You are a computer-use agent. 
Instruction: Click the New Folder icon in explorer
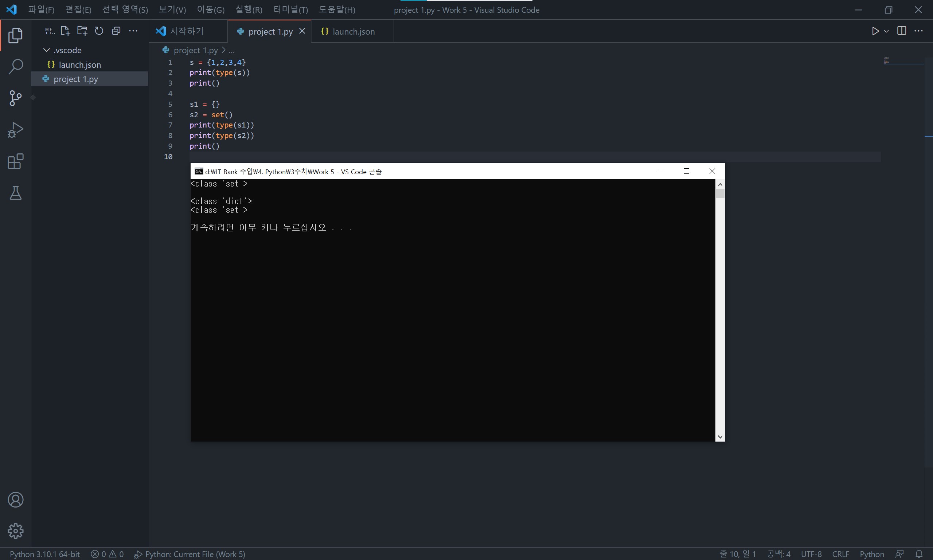point(82,31)
